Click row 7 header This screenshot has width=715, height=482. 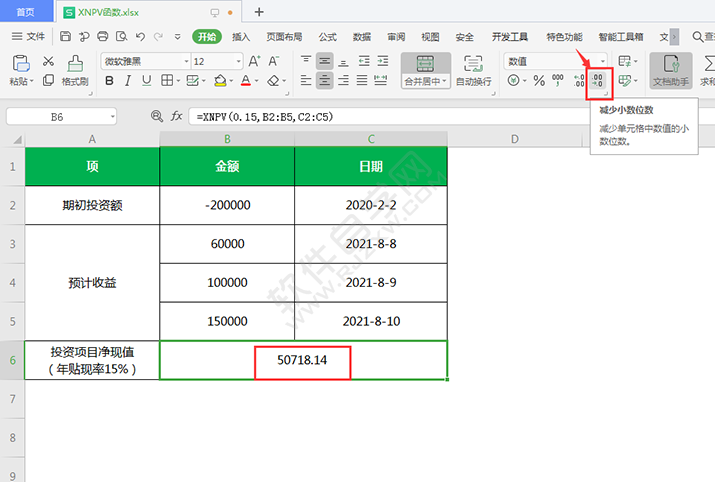[12, 399]
